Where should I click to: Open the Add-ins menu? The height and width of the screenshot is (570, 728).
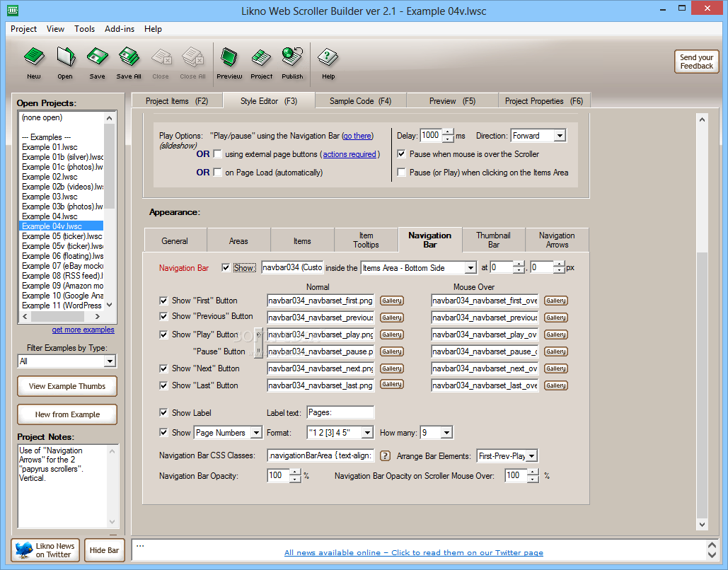120,29
